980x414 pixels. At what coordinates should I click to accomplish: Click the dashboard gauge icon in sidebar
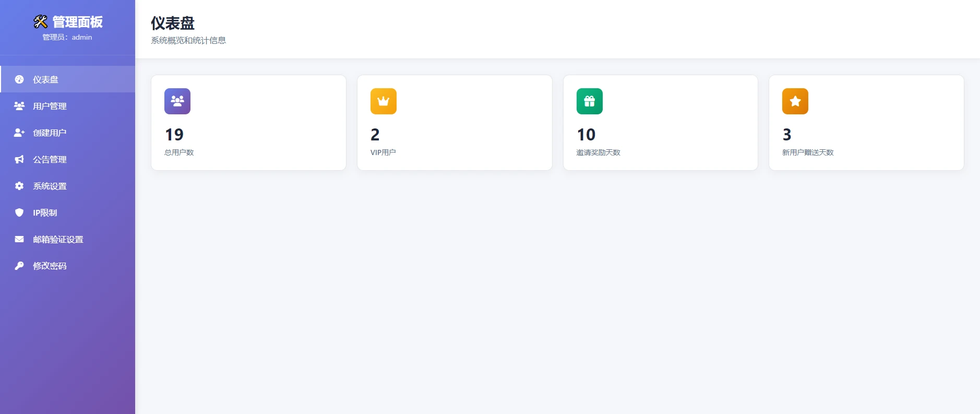(x=19, y=79)
